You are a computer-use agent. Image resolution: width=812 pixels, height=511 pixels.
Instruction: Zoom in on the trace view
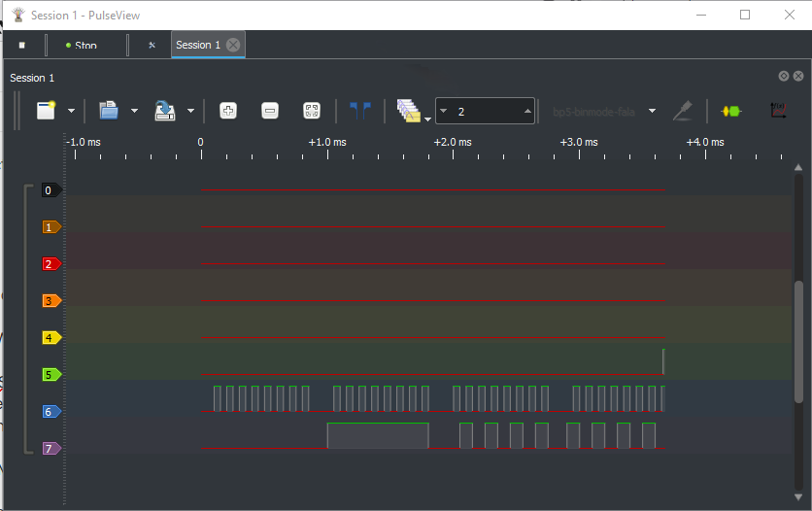(x=228, y=111)
